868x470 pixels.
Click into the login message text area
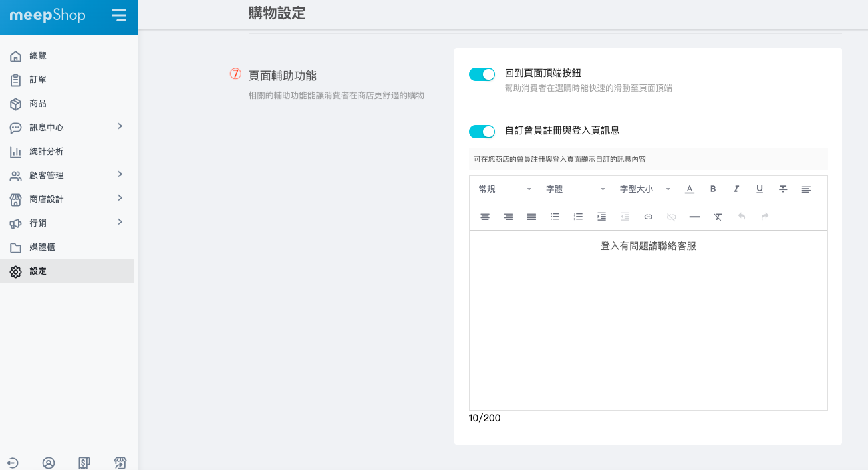[x=648, y=319]
